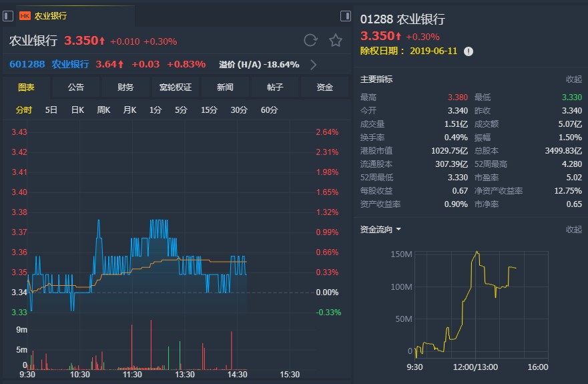Select the 日K chart period
The height and width of the screenshot is (384, 588).
pos(77,110)
